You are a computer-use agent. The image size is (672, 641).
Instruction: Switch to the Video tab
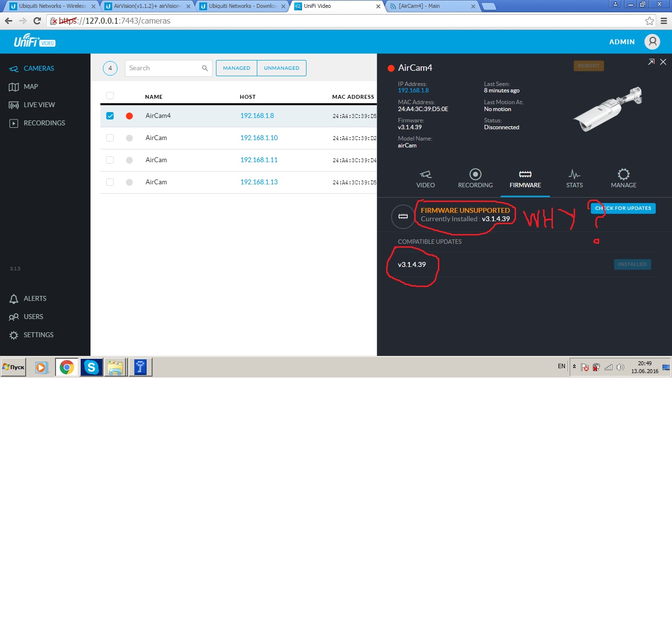[426, 179]
